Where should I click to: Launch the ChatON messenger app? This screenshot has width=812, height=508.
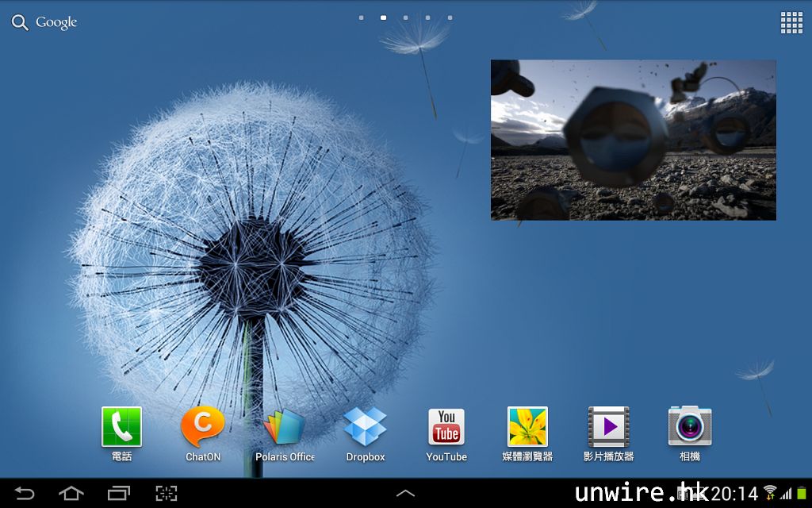click(x=203, y=427)
